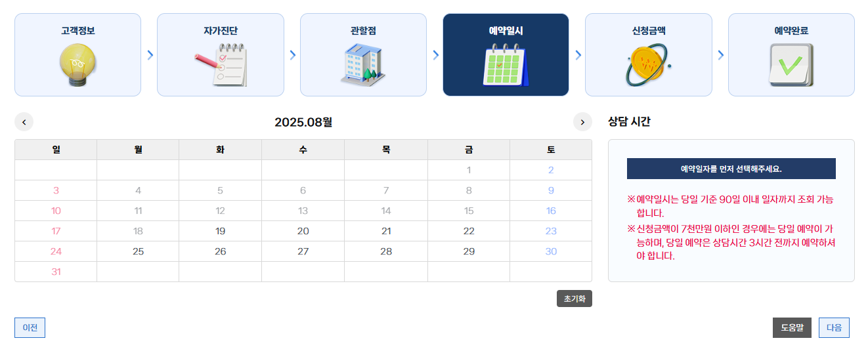Open the 도움말 help button
The width and height of the screenshot is (868, 351).
tap(792, 327)
